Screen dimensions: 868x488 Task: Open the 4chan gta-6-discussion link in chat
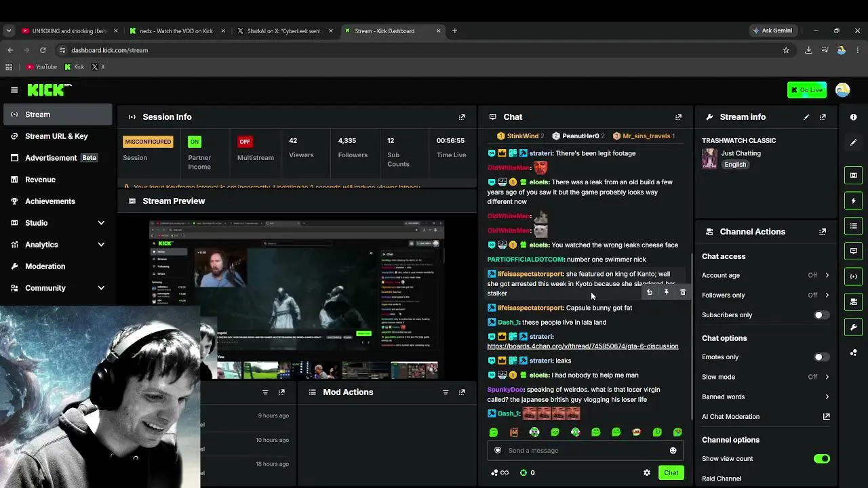pos(583,346)
